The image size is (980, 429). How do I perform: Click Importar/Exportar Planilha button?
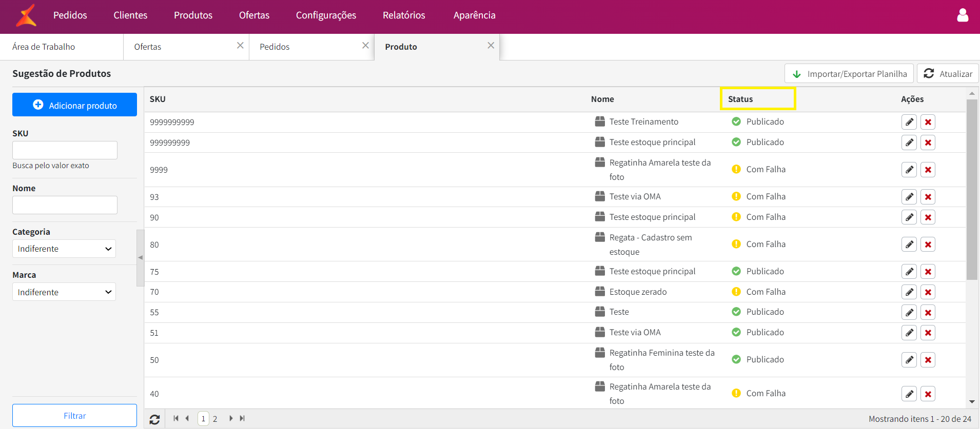coord(849,74)
